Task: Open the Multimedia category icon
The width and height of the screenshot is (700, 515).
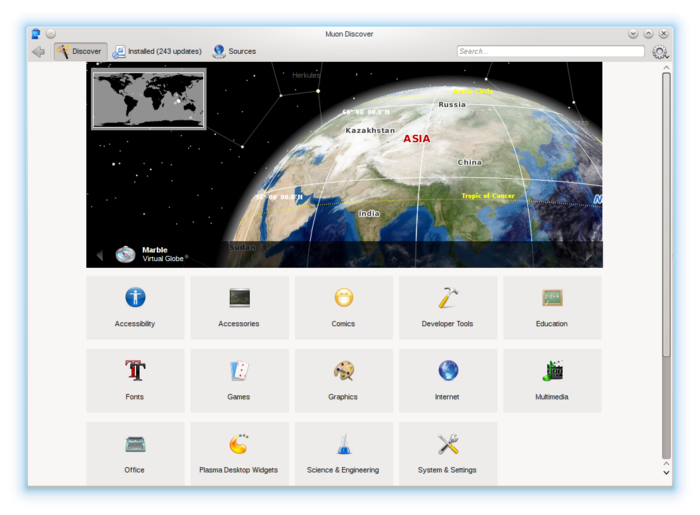Action: [552, 370]
